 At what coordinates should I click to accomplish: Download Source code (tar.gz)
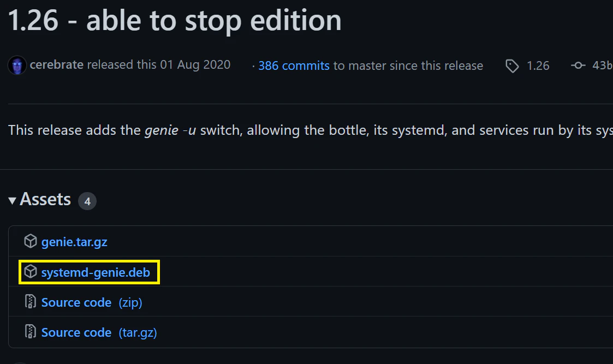click(99, 333)
